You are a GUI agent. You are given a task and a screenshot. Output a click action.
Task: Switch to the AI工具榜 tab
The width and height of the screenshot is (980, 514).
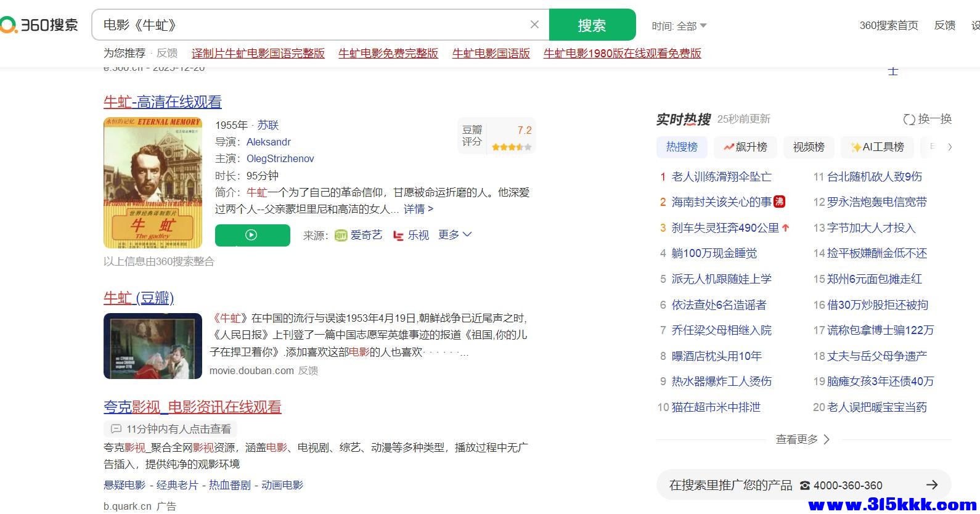[877, 147]
